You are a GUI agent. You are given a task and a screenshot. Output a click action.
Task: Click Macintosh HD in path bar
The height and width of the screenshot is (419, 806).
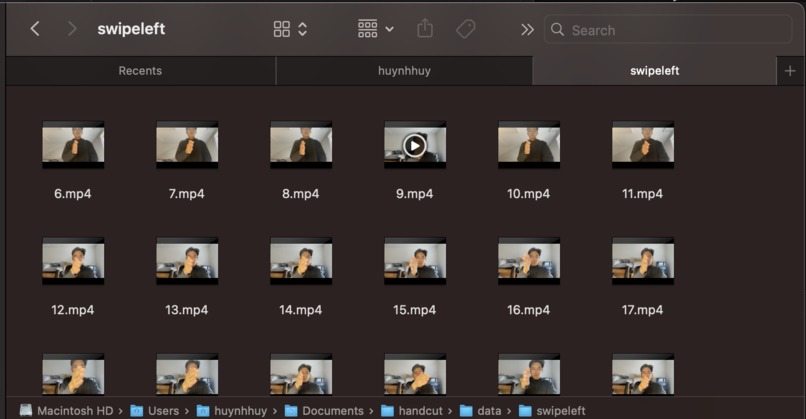point(66,411)
